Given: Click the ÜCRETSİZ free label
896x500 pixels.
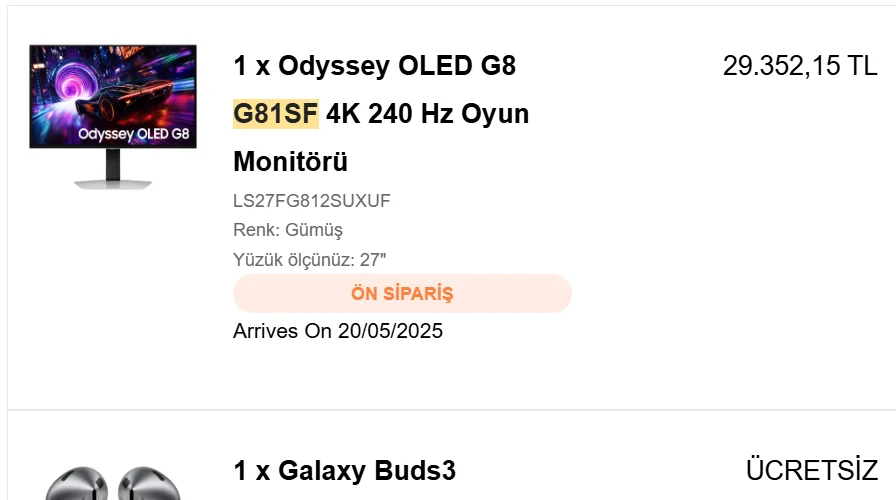Looking at the screenshot, I should tap(812, 471).
